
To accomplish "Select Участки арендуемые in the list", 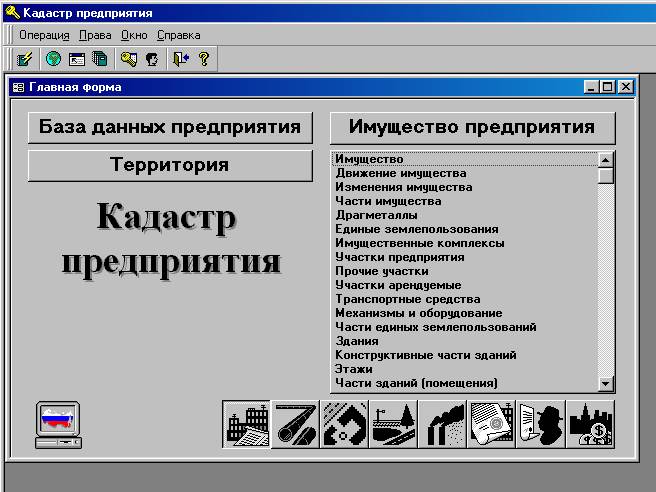I will pyautogui.click(x=465, y=285).
